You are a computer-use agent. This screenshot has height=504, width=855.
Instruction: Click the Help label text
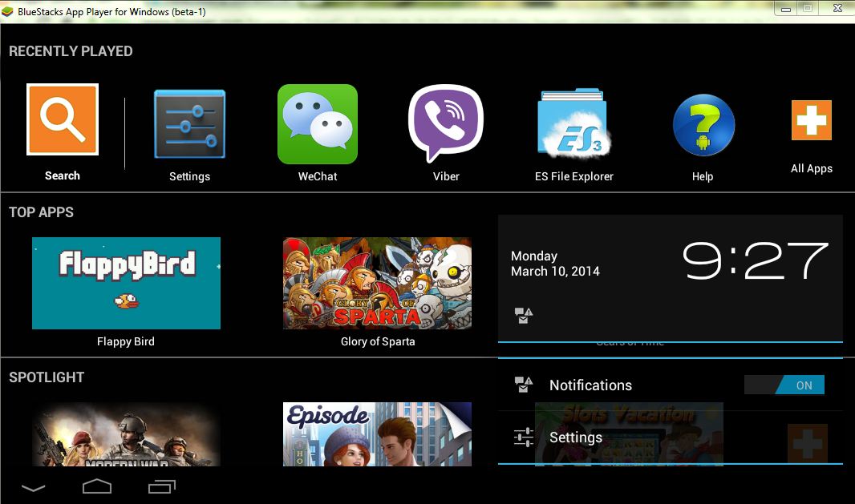(703, 176)
